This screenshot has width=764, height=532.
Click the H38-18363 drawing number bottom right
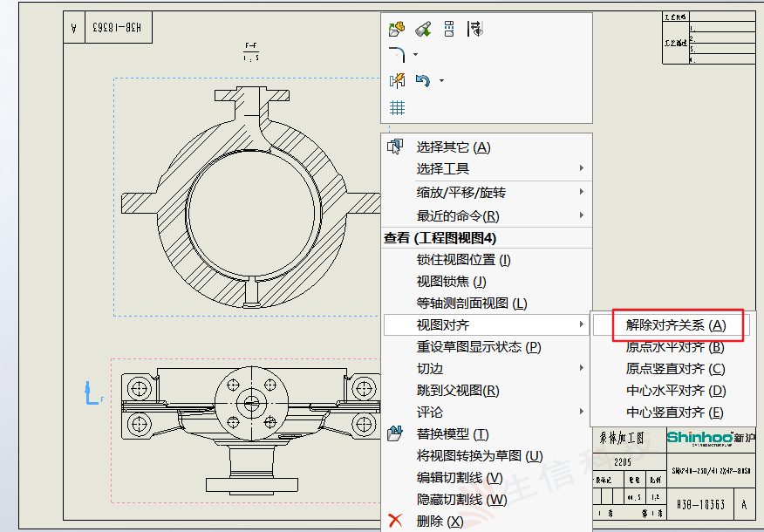[x=700, y=505]
